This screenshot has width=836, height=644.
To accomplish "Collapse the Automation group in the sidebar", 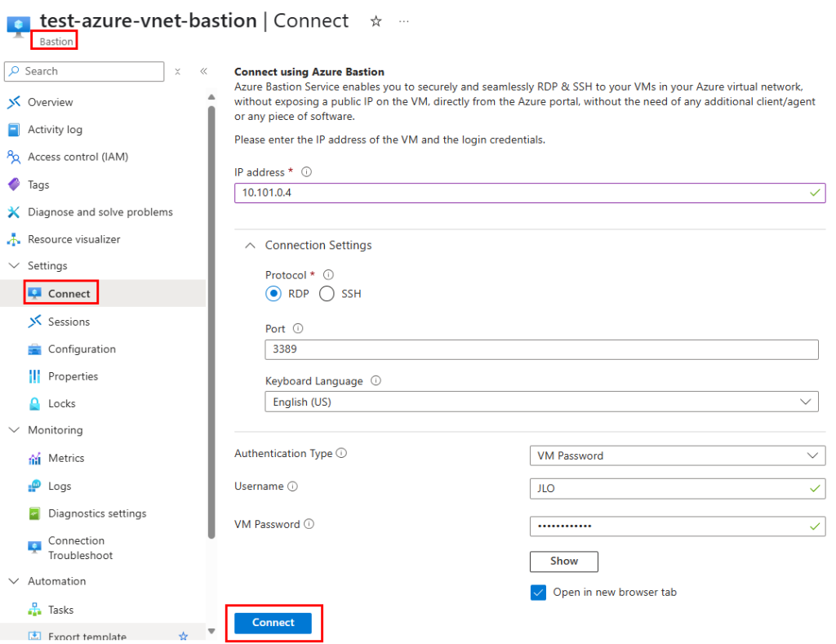I will 14,581.
